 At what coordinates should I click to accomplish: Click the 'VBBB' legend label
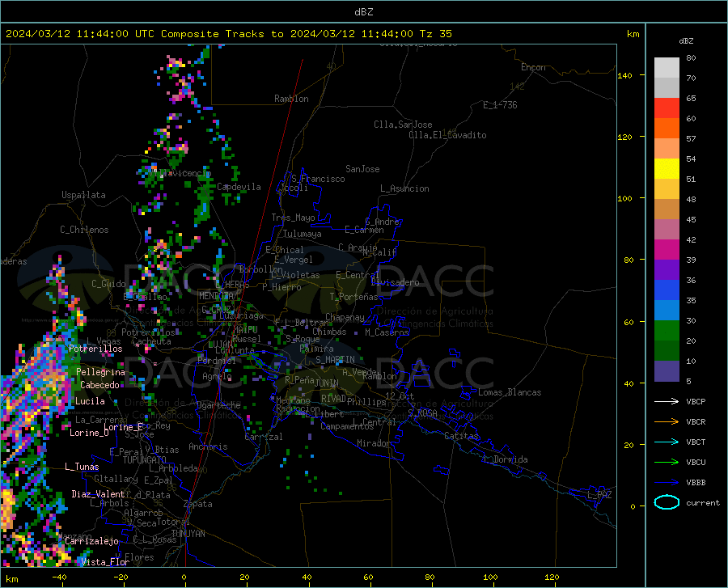[696, 483]
